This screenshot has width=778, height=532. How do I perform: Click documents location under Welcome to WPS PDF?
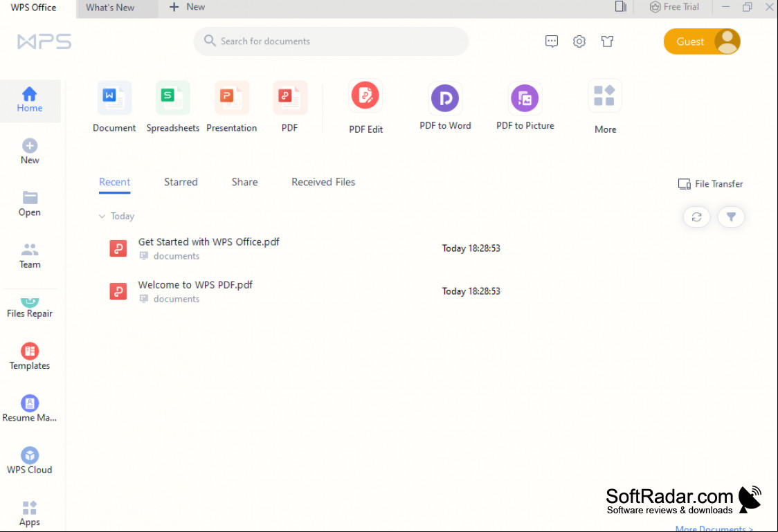[x=176, y=299]
